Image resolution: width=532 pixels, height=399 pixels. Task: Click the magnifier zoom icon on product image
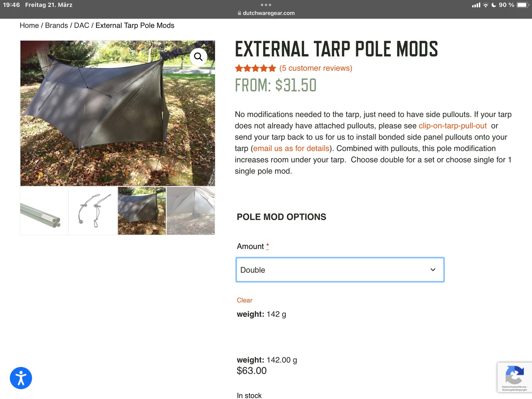(198, 57)
